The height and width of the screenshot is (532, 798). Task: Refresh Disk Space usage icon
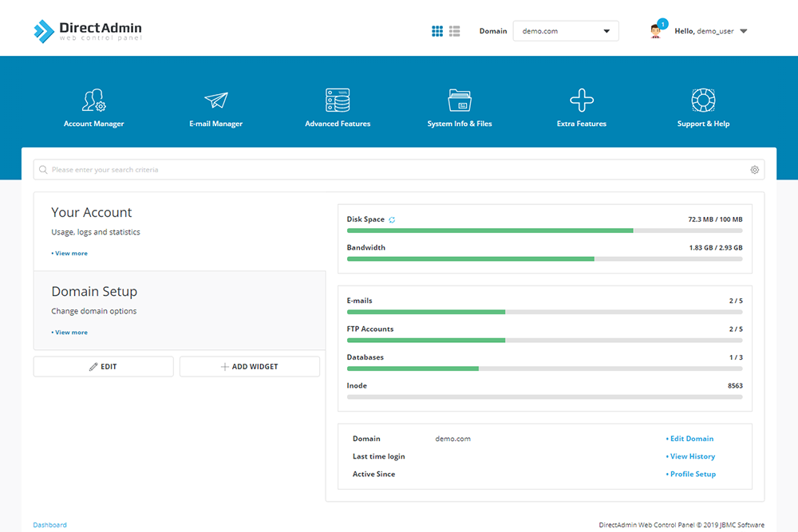392,219
